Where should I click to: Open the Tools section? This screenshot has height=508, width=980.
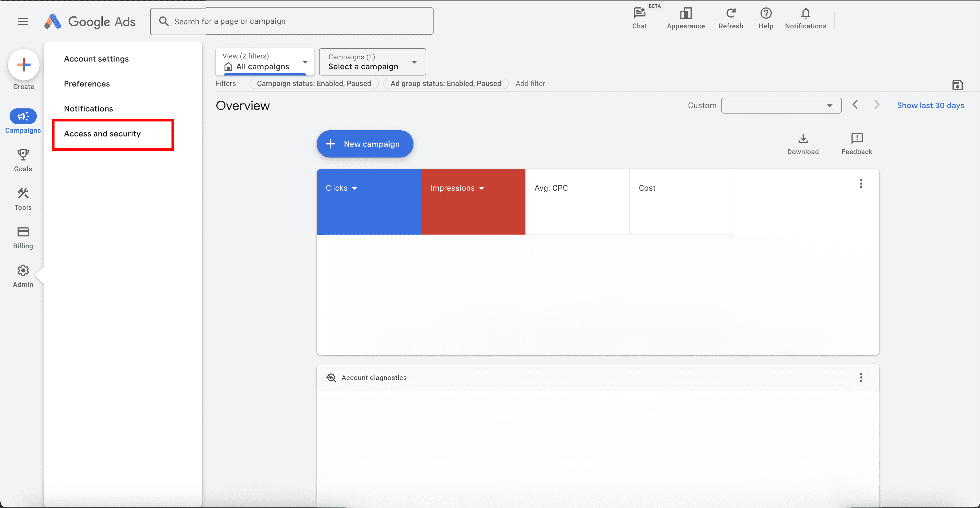pos(23,199)
